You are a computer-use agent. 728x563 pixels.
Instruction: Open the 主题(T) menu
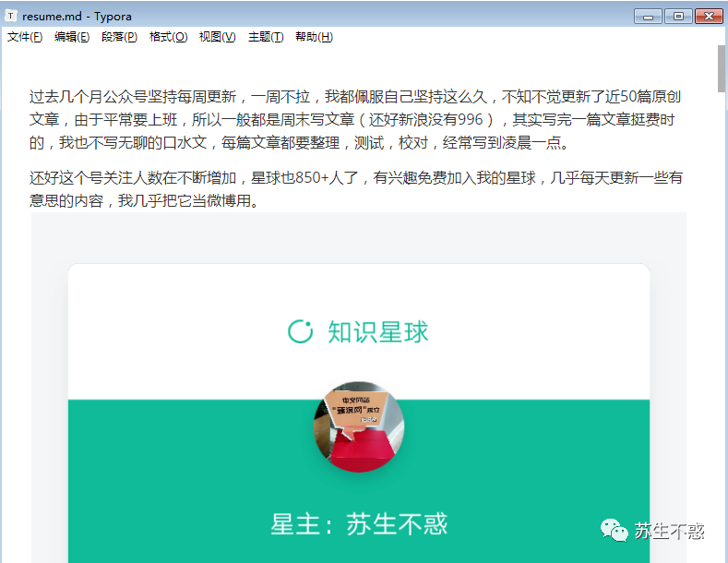[266, 37]
